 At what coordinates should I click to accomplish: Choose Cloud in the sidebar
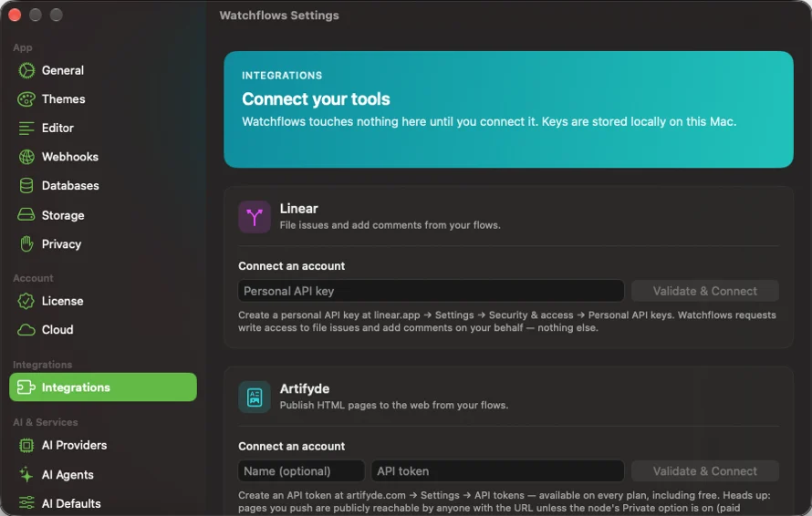click(103, 330)
